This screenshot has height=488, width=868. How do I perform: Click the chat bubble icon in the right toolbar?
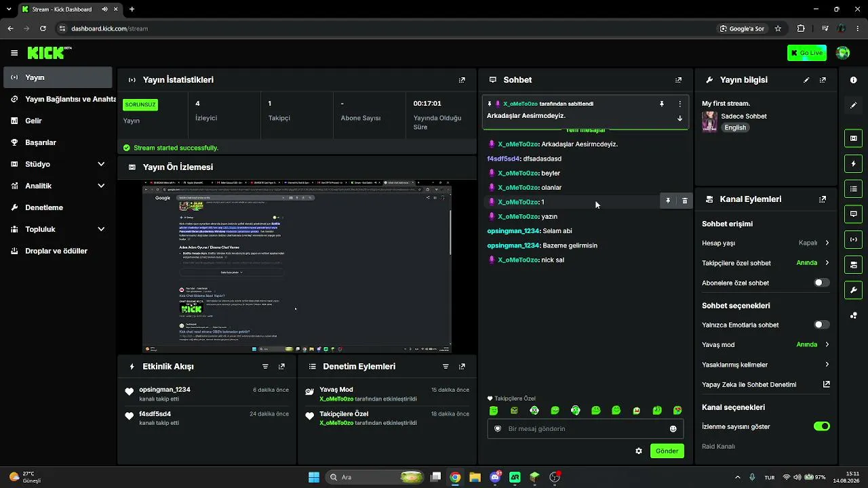854,213
